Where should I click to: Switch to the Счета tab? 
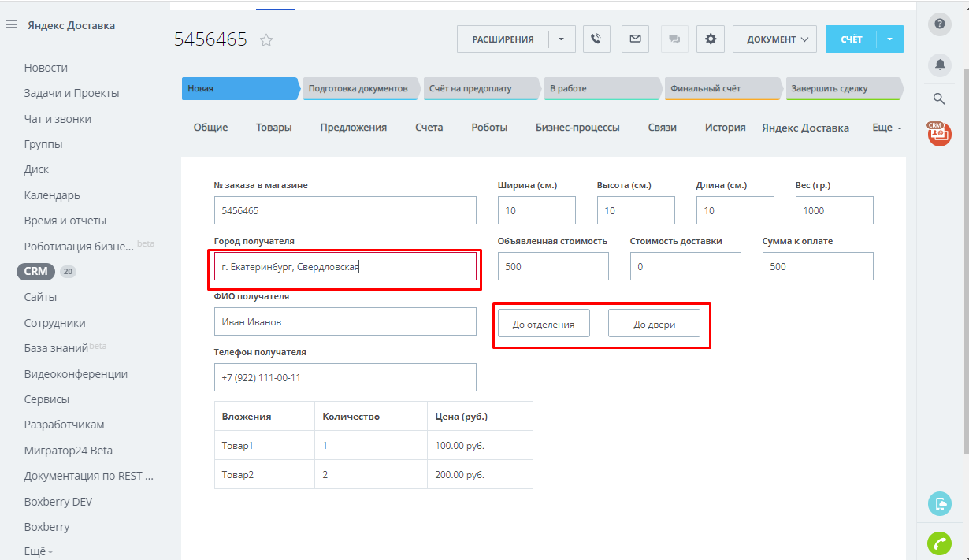pos(429,128)
